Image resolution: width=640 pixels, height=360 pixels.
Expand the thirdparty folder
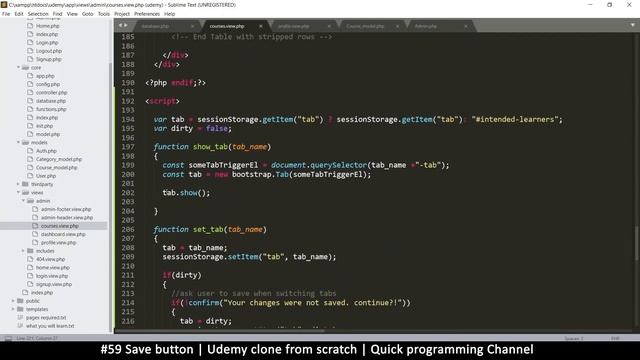point(18,184)
